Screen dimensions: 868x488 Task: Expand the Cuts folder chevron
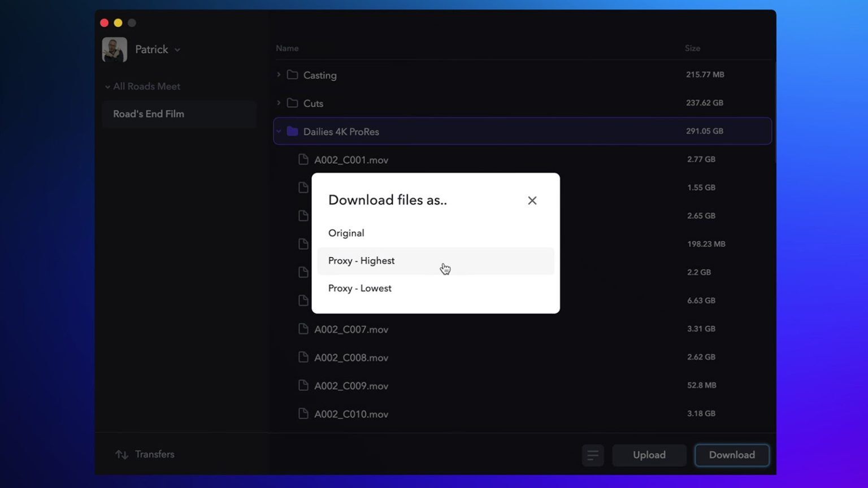point(279,103)
